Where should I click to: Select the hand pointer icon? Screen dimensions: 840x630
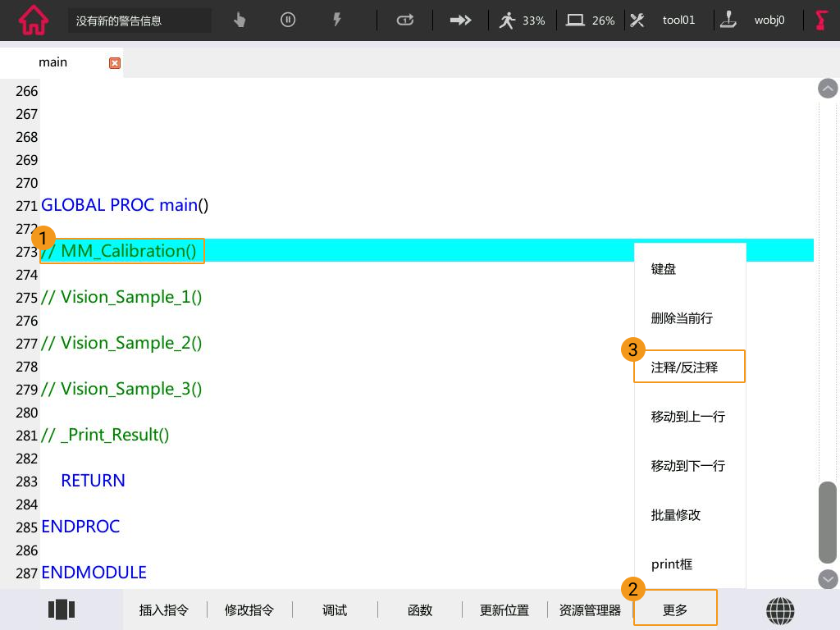(x=238, y=20)
